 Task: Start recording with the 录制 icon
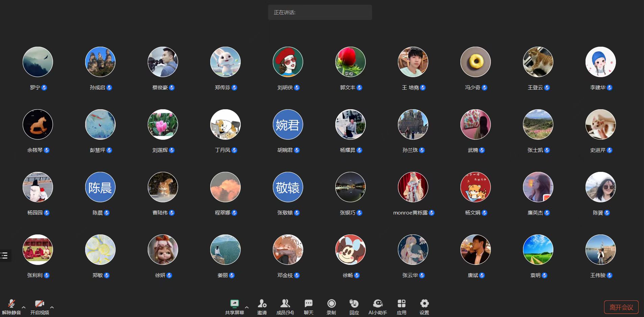point(331,303)
